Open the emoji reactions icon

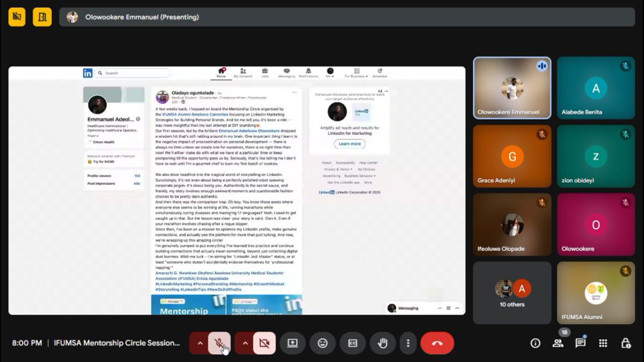point(323,343)
